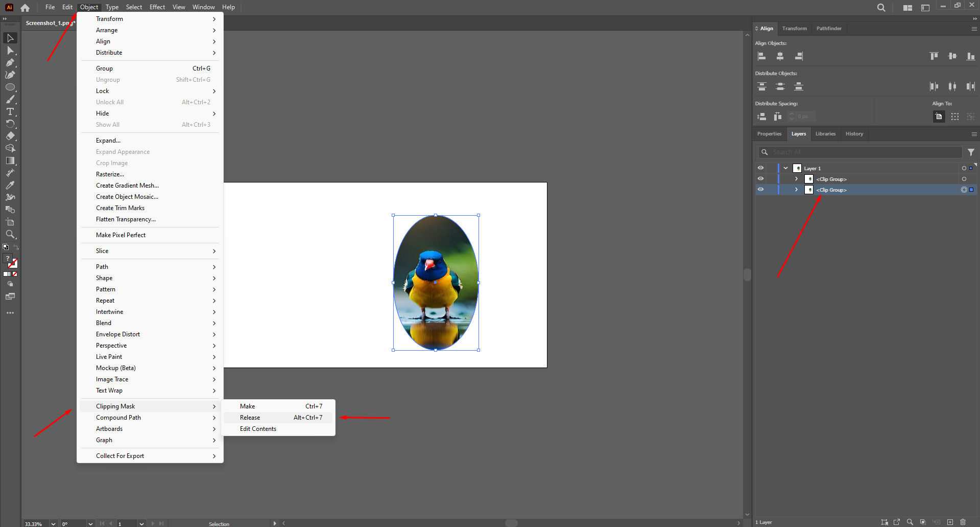Delete selected layer using trash icon
This screenshot has width=980, height=527.
(964, 522)
